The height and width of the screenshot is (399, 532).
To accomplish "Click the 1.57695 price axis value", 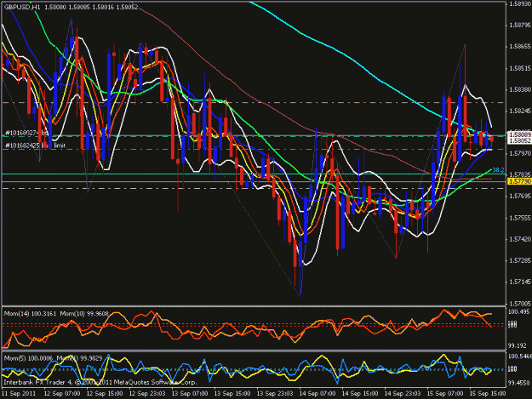I will pyautogui.click(x=520, y=197).
